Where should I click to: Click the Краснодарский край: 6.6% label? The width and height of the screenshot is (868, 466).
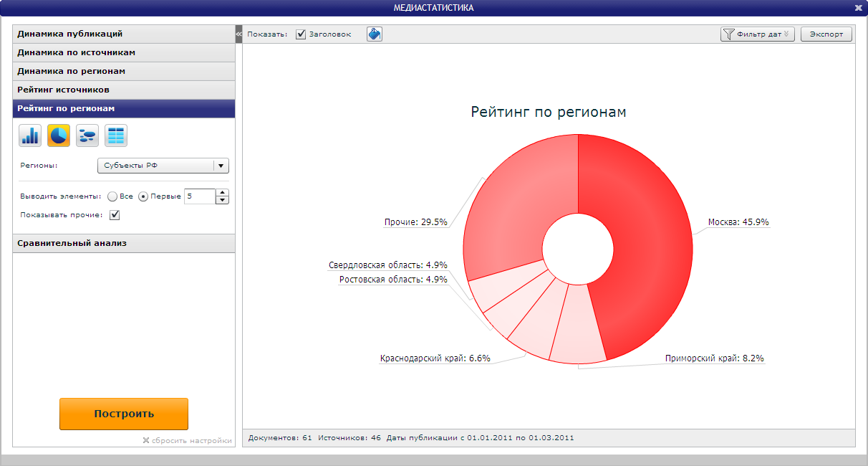435,358
